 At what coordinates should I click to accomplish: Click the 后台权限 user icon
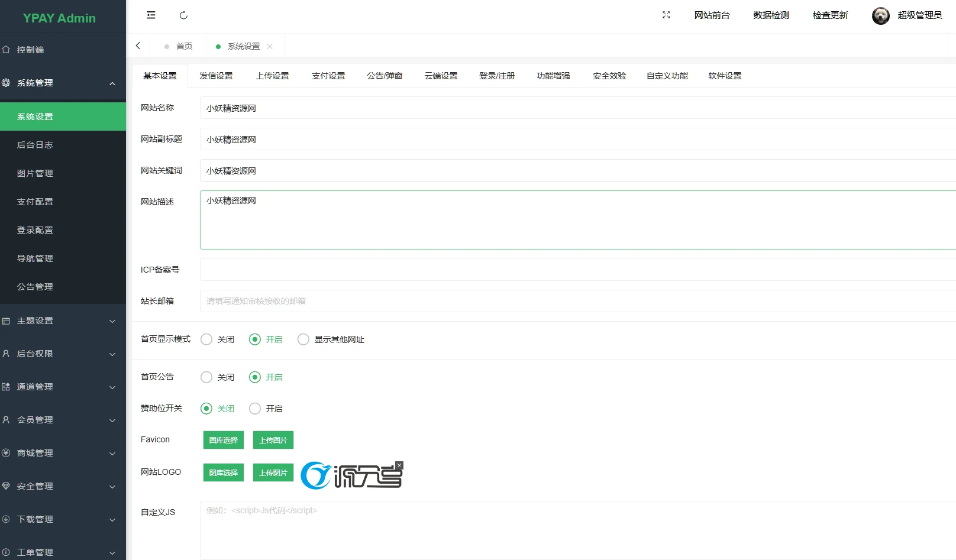tap(6, 354)
